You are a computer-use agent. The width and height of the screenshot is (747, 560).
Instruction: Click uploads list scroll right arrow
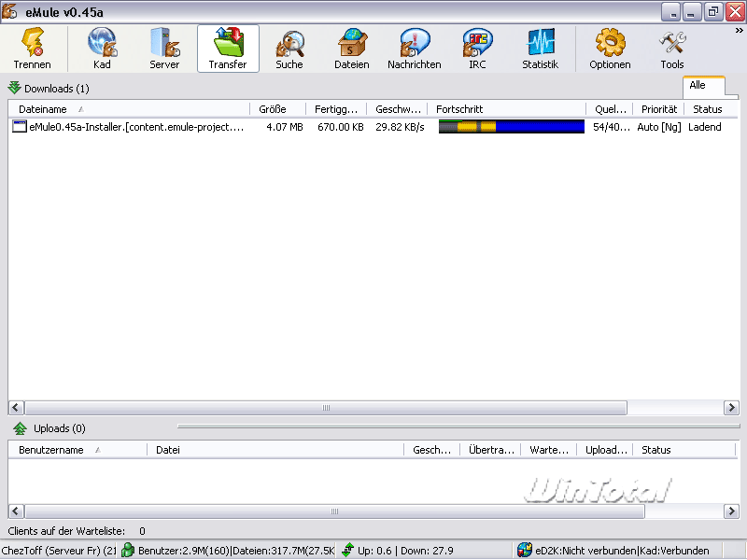tap(731, 511)
